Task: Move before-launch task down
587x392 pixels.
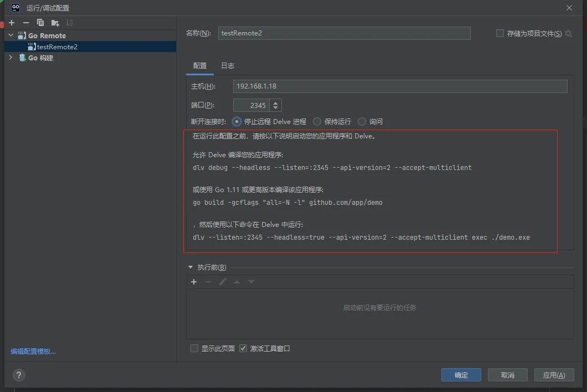Action: click(251, 282)
